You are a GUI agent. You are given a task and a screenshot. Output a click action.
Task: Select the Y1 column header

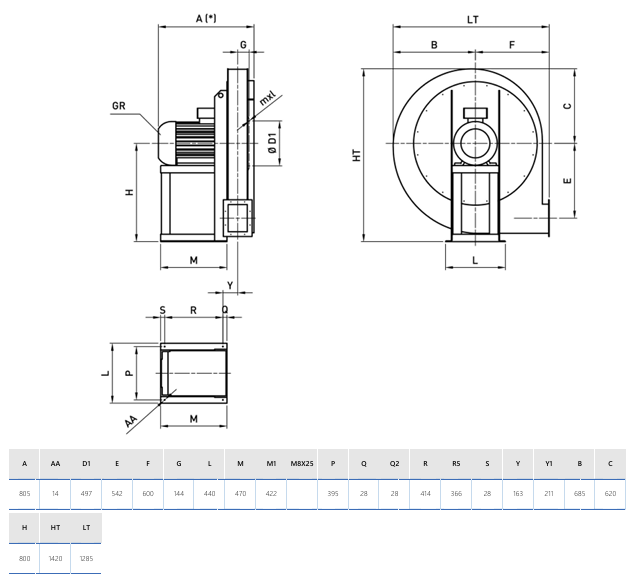tap(548, 464)
